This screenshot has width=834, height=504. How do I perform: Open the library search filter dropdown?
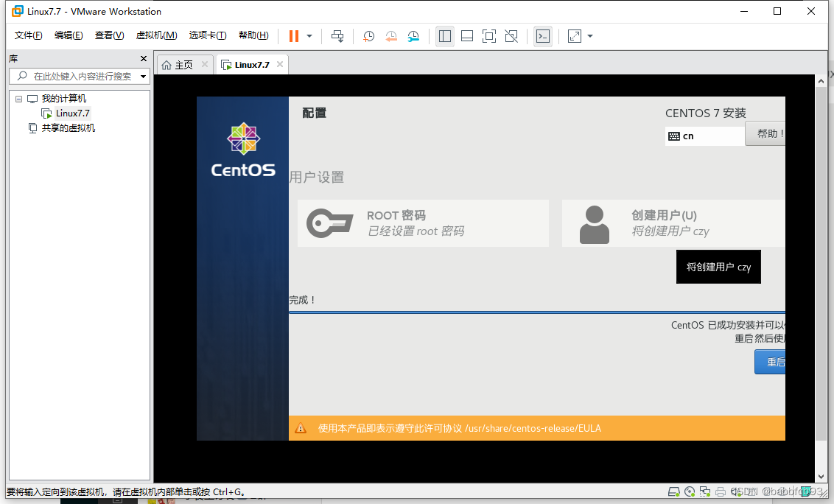click(143, 76)
